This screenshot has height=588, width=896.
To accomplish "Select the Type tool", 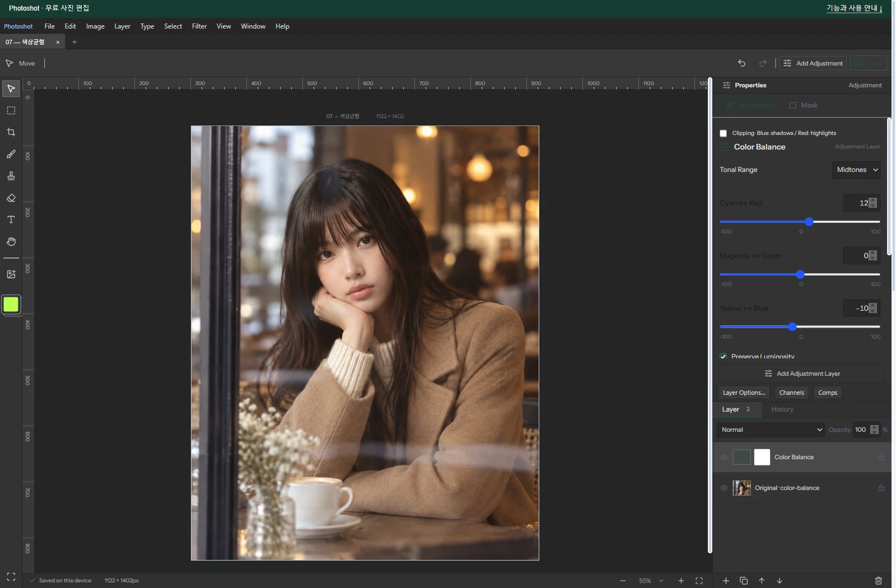I will (11, 220).
